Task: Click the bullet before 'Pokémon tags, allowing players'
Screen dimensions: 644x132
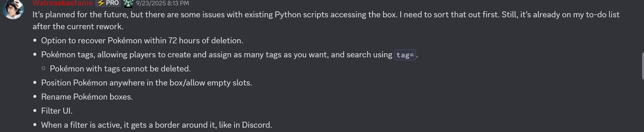Action: tap(35, 55)
